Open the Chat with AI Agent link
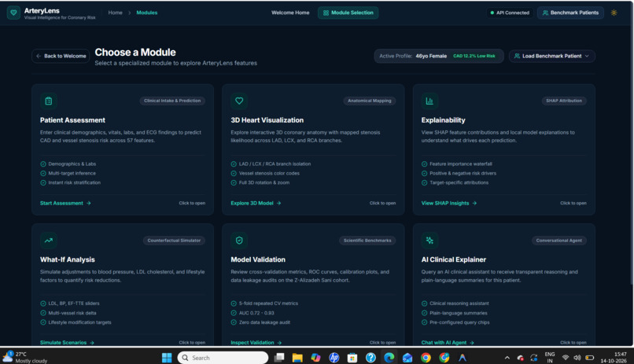 448,343
